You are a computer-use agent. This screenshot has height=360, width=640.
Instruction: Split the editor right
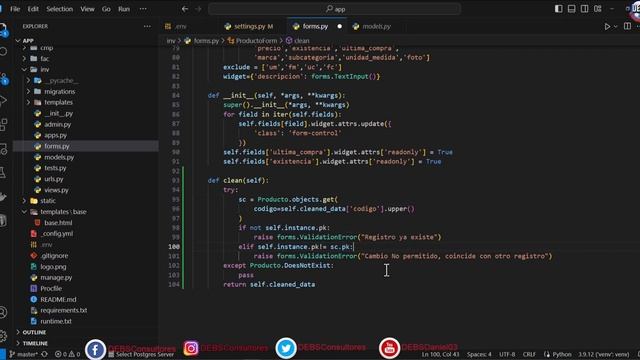[x=627, y=27]
